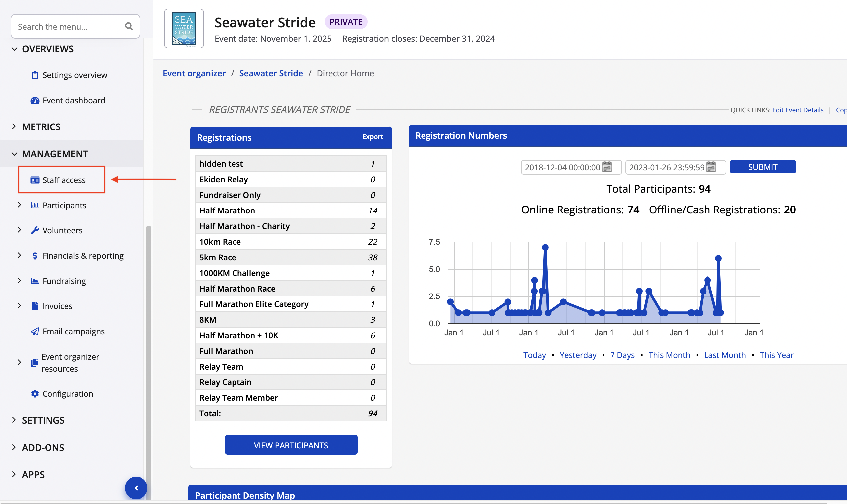Open calendar picker for start date
Viewport: 847px width, 504px height.
(x=607, y=167)
